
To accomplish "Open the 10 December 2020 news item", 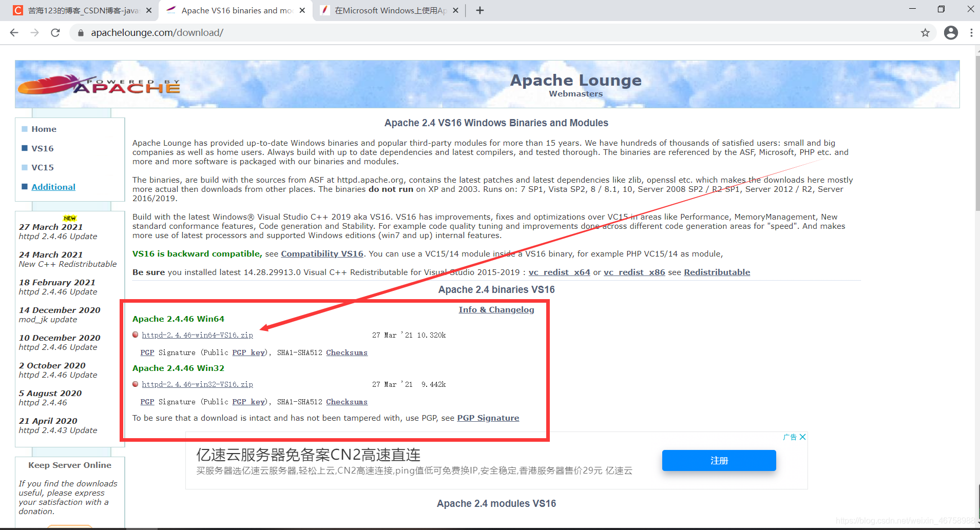I will (60, 342).
